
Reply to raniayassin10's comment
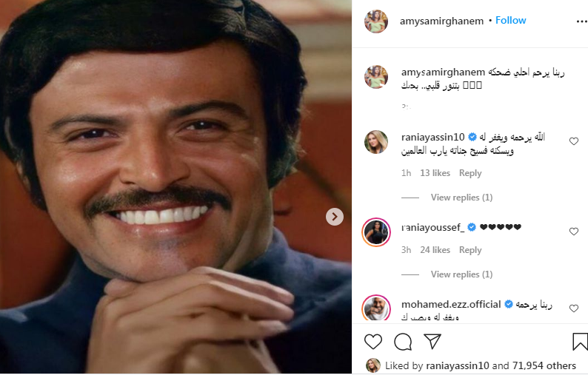(x=470, y=173)
